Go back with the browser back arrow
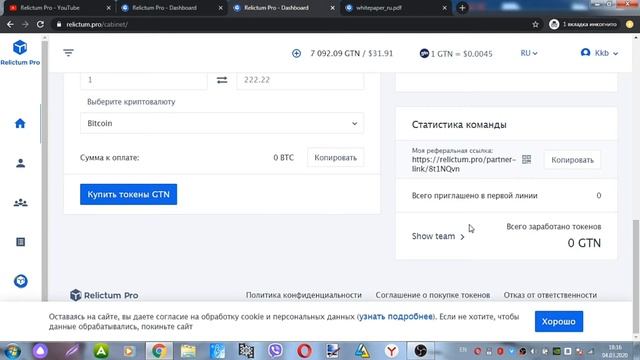 point(10,24)
